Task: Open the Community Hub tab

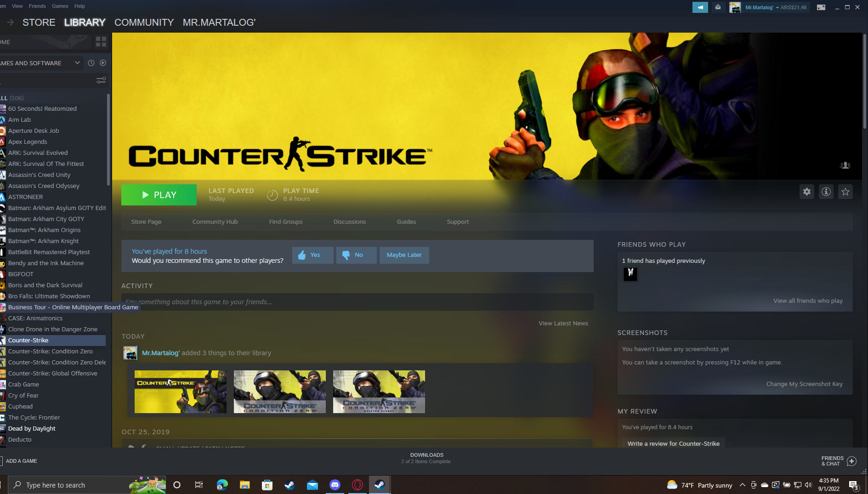Action: [215, 222]
